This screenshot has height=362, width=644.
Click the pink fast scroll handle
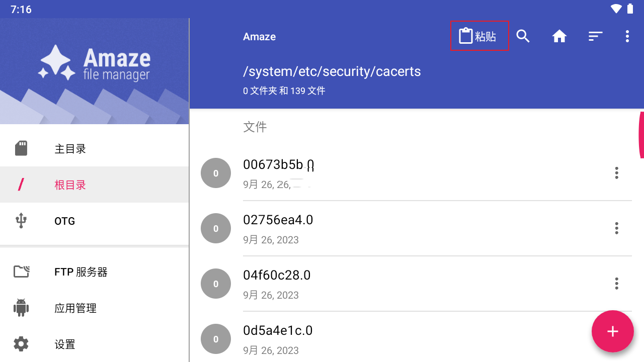pos(641,135)
